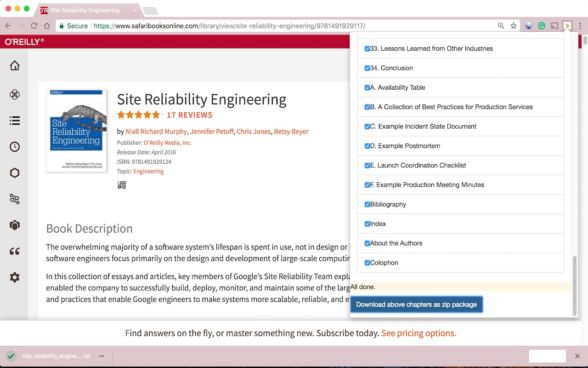Image resolution: width=588 pixels, height=368 pixels.
Task: Uncheck A. Availability Table
Action: (367, 87)
